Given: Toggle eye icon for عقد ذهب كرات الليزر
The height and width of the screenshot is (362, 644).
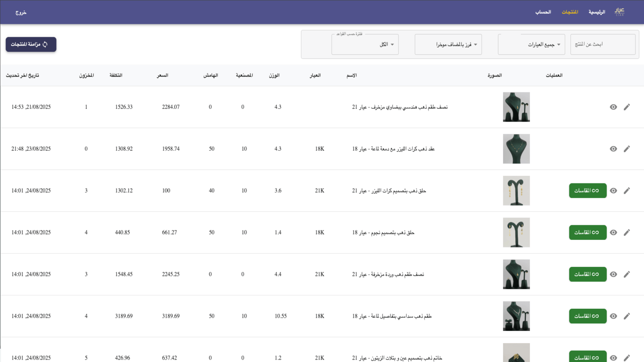Looking at the screenshot, I should pyautogui.click(x=613, y=149).
